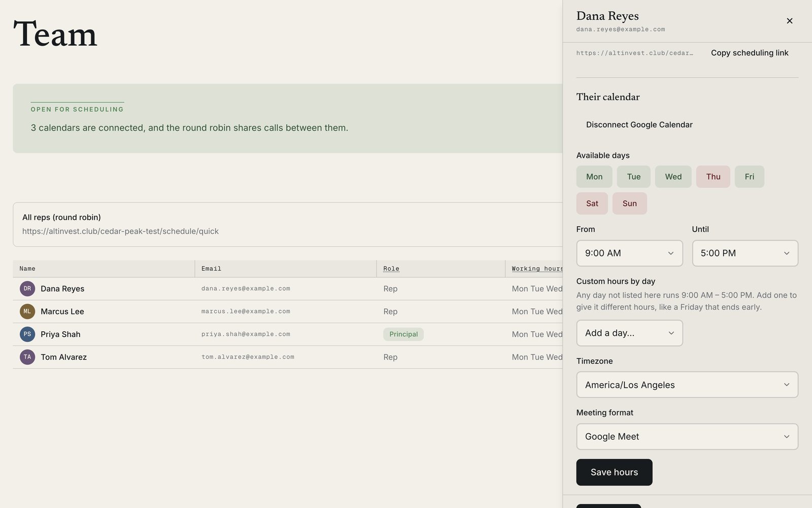This screenshot has width=812, height=508.
Task: Click Save hours button
Action: (614, 472)
